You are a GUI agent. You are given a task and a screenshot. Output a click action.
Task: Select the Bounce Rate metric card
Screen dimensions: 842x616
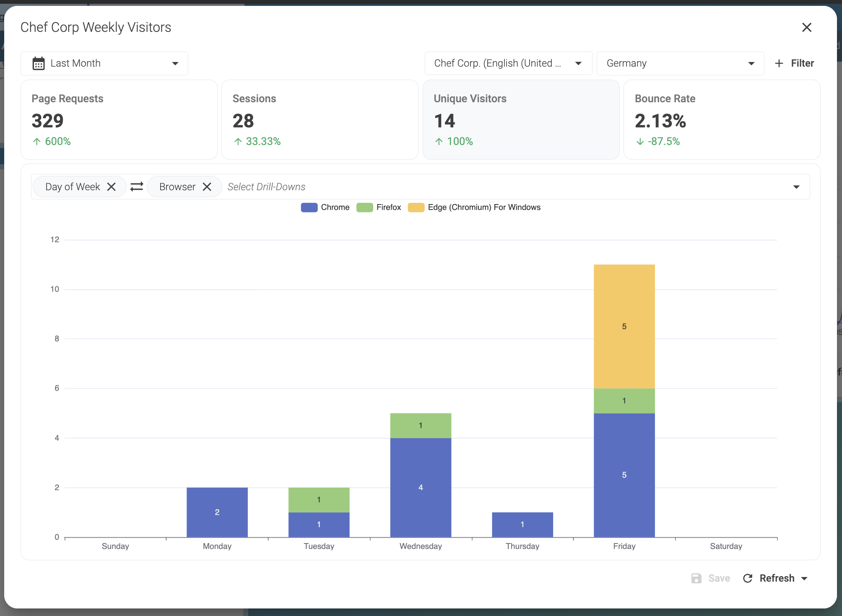click(x=721, y=119)
